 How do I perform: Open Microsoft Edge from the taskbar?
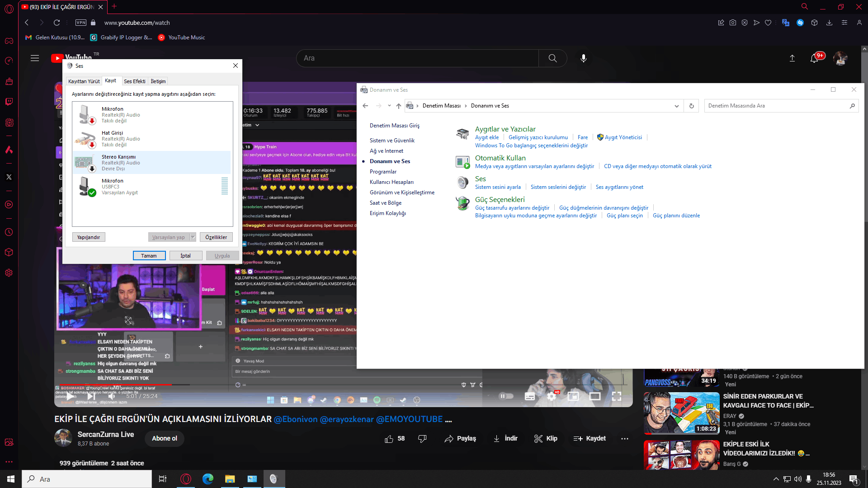tap(208, 479)
